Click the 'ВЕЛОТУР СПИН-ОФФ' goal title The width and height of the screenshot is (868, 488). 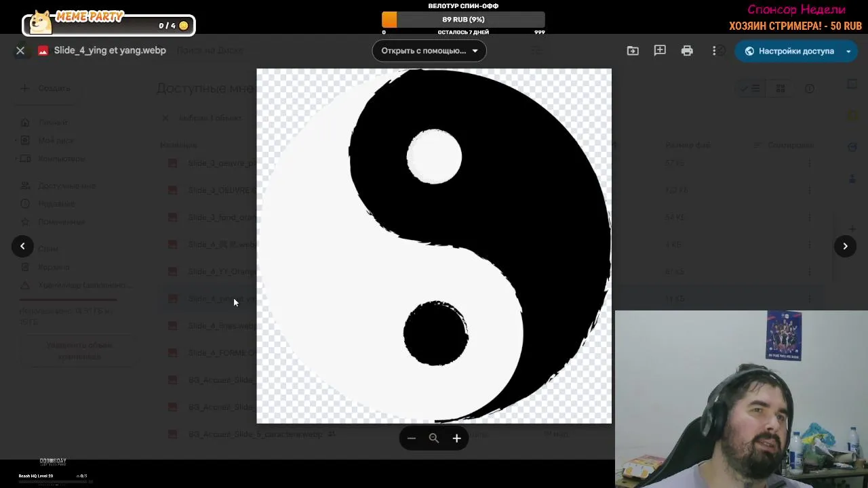coord(463,6)
